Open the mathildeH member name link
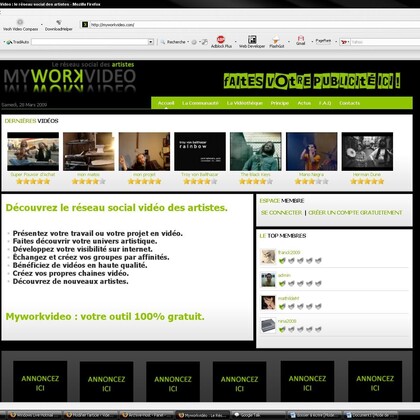Image resolution: width=420 pixels, height=420 pixels. [x=289, y=298]
